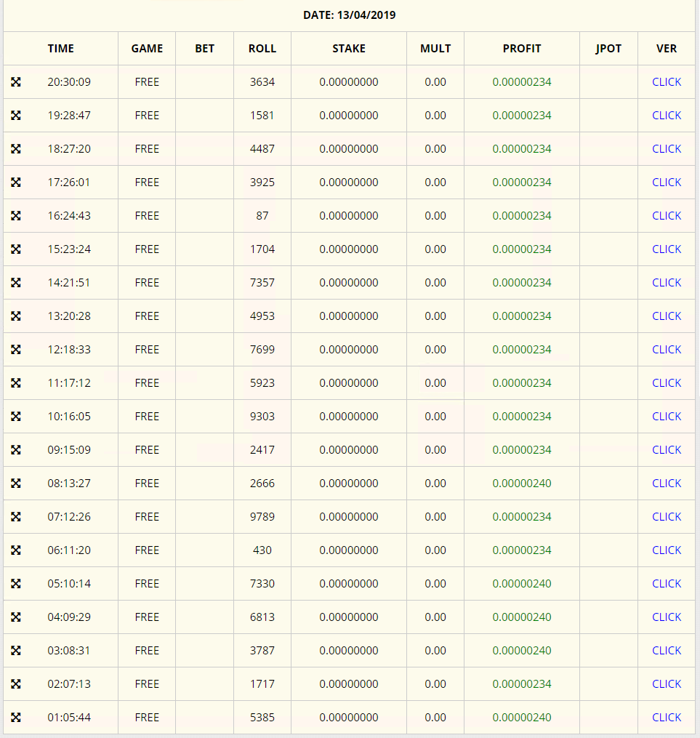Expand row details icon at 18:27:20
Screen dimensions: 700x738
[16, 149]
